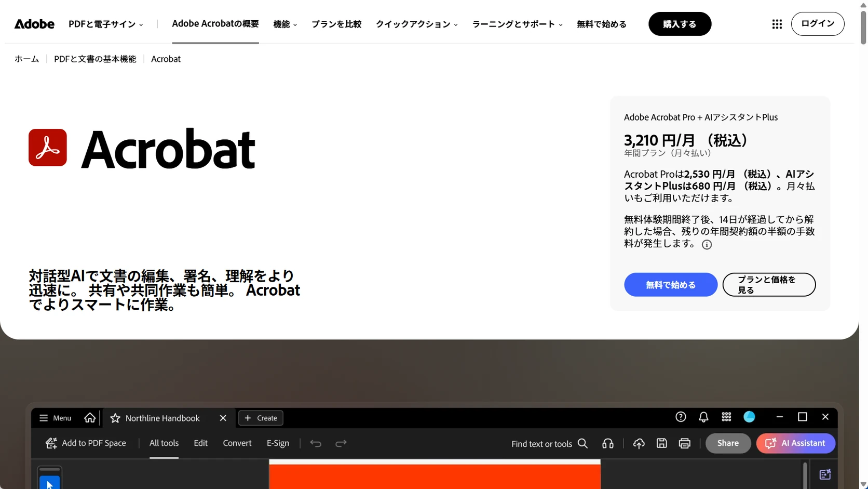Switch to All tools tab

click(164, 443)
